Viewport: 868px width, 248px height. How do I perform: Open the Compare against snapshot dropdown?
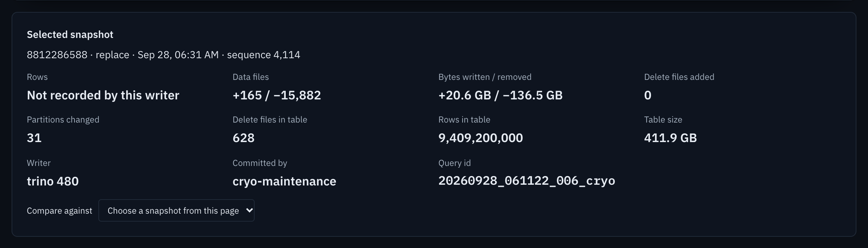coord(176,210)
